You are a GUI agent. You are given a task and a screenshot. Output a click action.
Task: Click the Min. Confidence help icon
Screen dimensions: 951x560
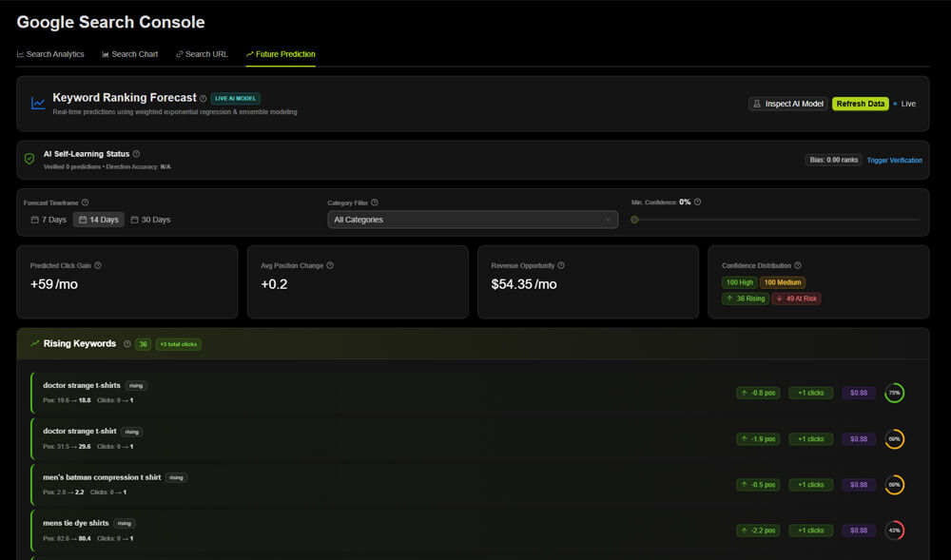tap(697, 202)
